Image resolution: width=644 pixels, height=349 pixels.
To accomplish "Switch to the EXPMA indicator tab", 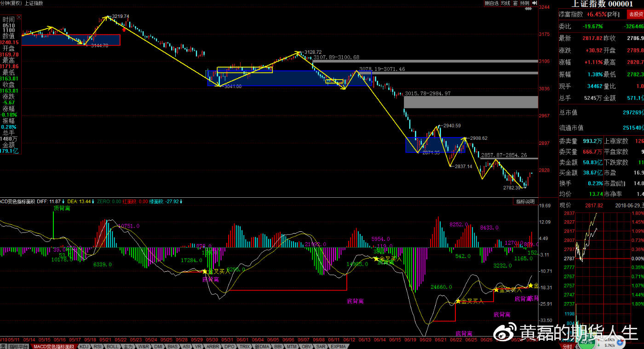I will point(338,346).
